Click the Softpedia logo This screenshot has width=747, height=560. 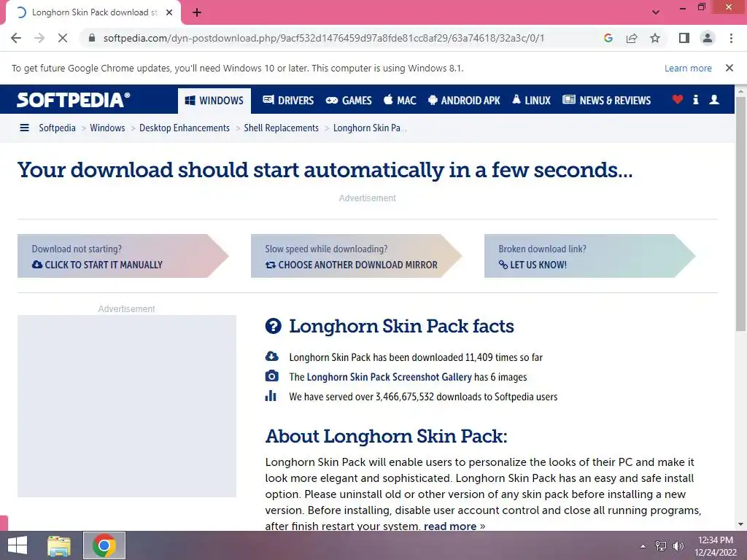(73, 100)
